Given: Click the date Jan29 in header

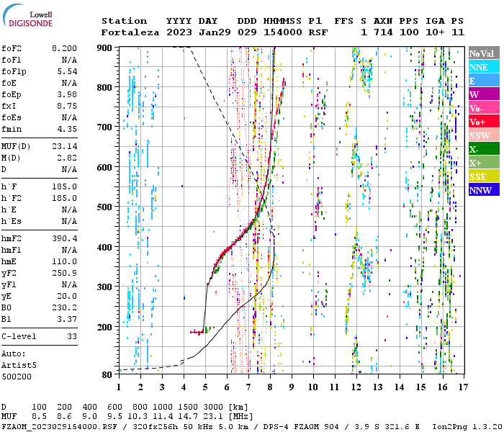Looking at the screenshot, I should coord(215,32).
